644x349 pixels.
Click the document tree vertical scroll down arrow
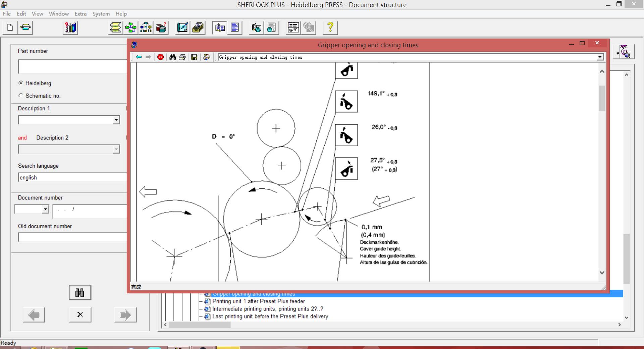point(627,317)
